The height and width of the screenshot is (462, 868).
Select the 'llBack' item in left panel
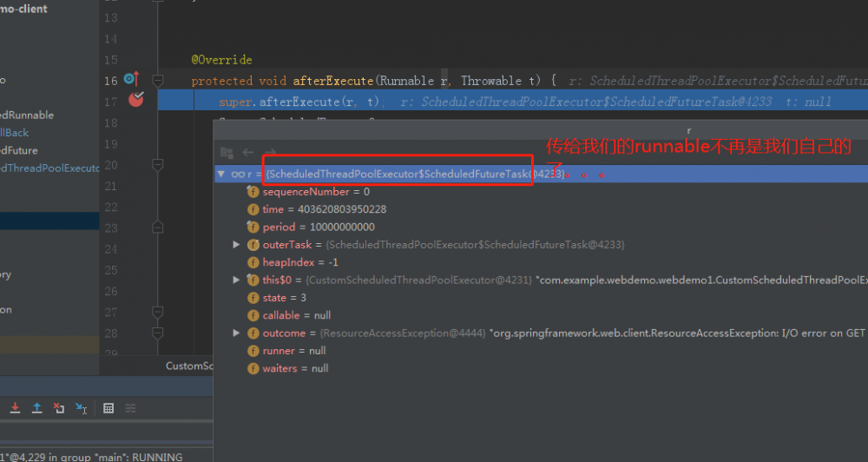pos(15,133)
